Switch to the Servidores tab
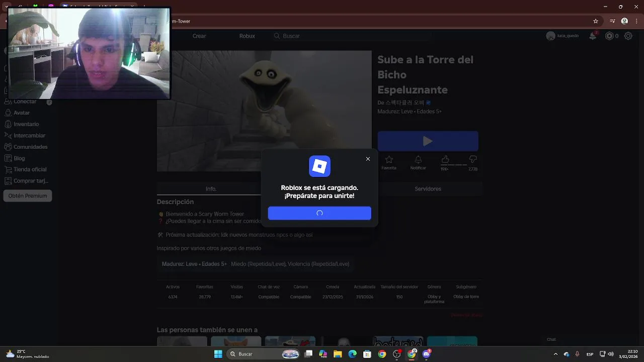 coord(428,189)
